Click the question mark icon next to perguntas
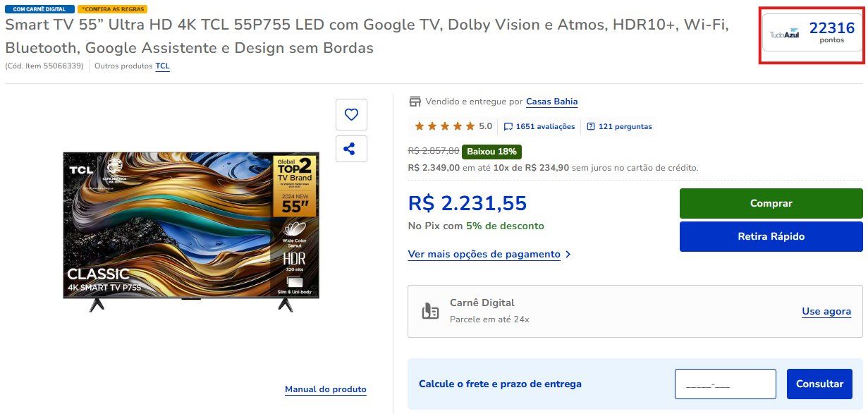The image size is (868, 414). pos(591,127)
